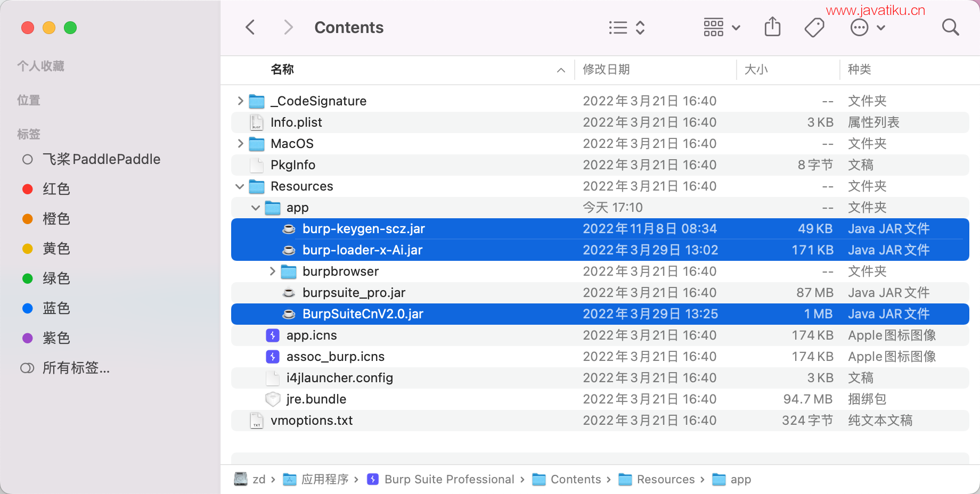Sort by 种类 column header
The image size is (980, 494).
coord(859,69)
